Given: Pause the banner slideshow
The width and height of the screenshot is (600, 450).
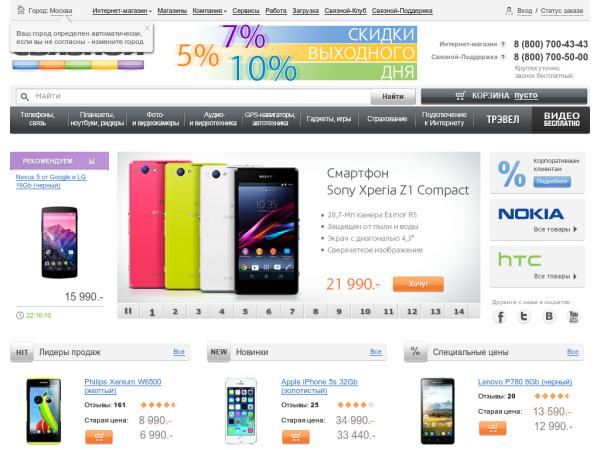Looking at the screenshot, I should [x=128, y=311].
